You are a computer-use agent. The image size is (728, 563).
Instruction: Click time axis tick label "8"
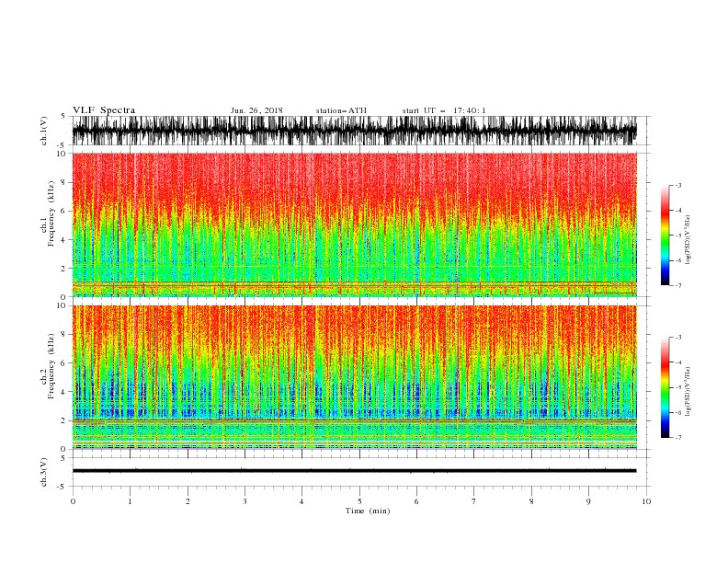click(x=531, y=501)
